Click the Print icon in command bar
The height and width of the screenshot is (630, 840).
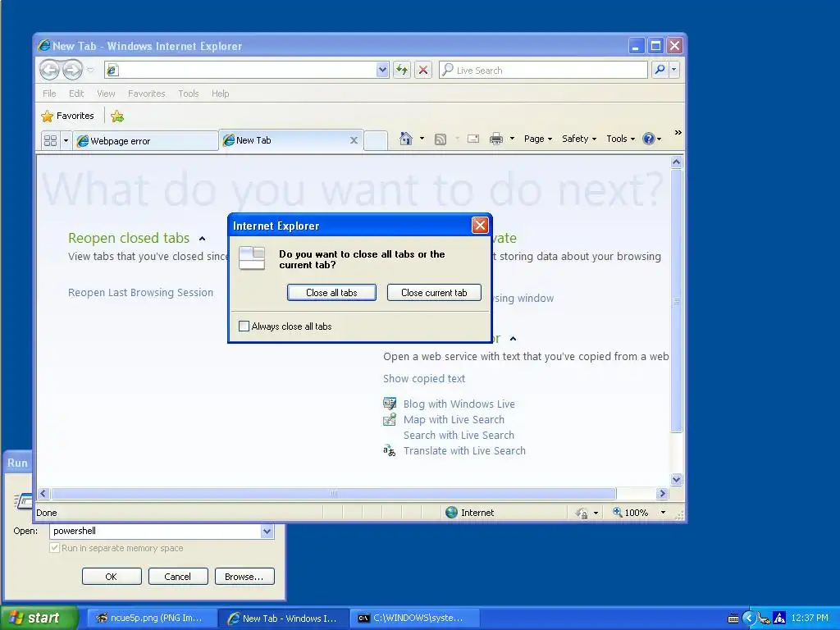(x=496, y=139)
